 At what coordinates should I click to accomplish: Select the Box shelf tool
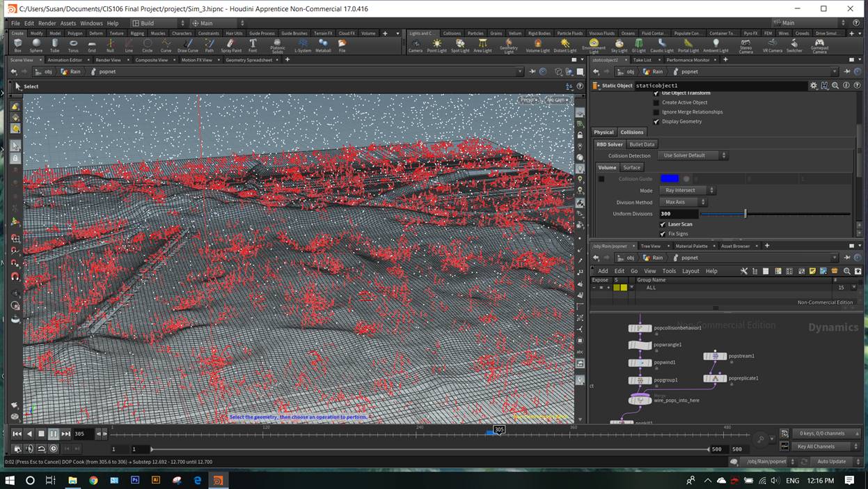17,45
